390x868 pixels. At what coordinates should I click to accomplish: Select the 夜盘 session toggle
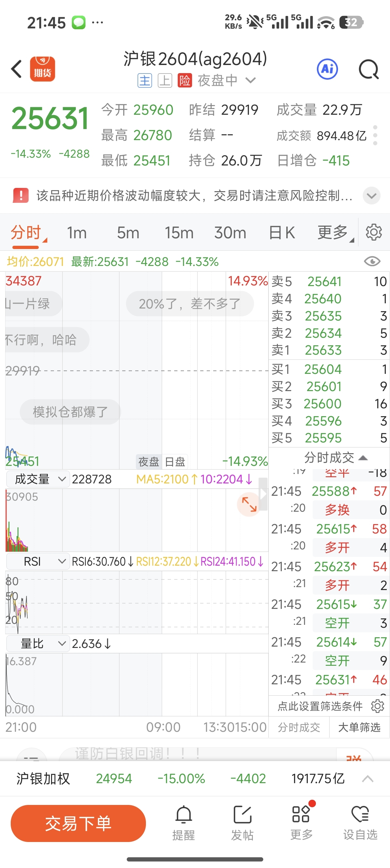[149, 461]
